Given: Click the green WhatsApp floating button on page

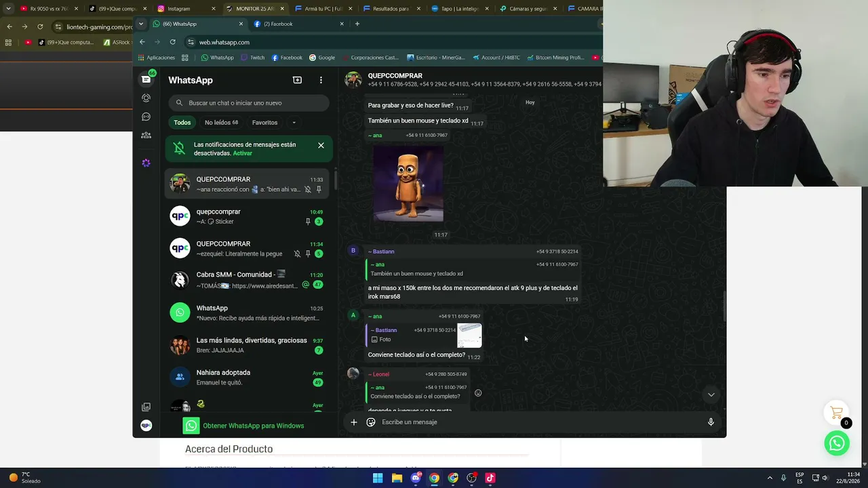Looking at the screenshot, I should coord(837,443).
